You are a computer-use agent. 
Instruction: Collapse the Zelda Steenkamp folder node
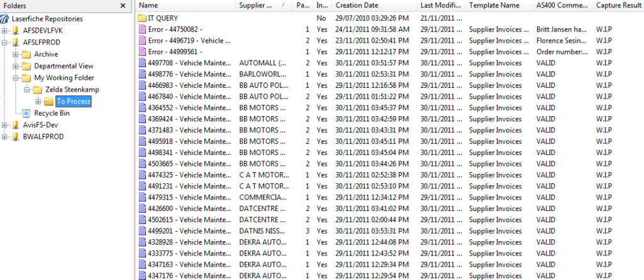(26, 89)
